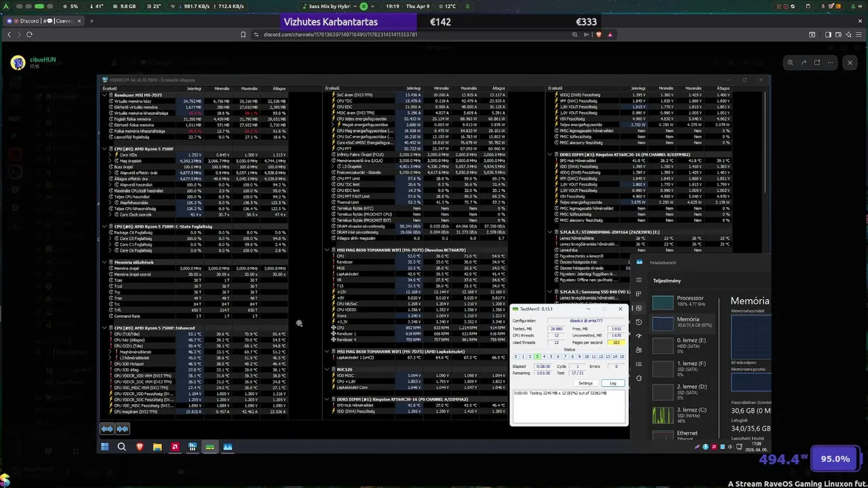Viewport: 868px width, 488px height.
Task: Click the Brave shield icon in address bar
Action: click(x=599, y=35)
